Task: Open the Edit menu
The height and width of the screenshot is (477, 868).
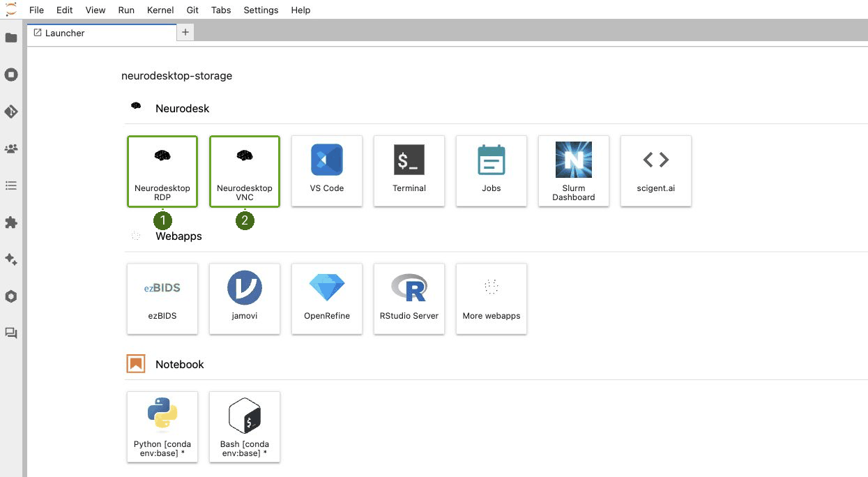Action: pyautogui.click(x=64, y=10)
